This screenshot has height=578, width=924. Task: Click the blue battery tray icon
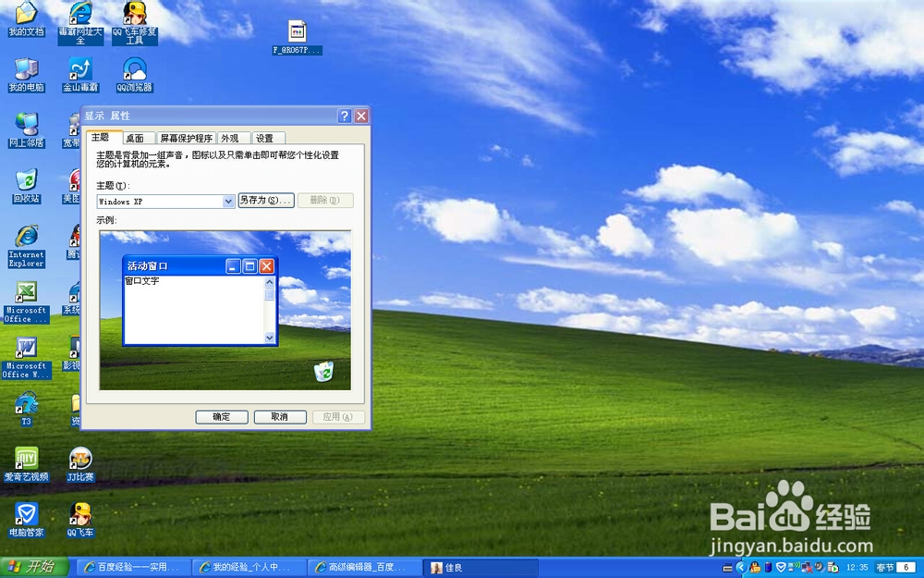[768, 568]
